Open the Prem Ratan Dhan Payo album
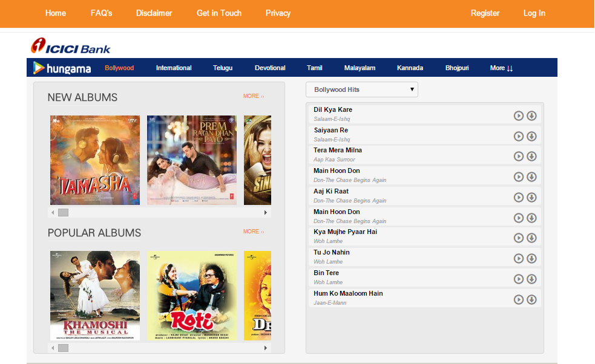The image size is (595, 364). point(192,160)
